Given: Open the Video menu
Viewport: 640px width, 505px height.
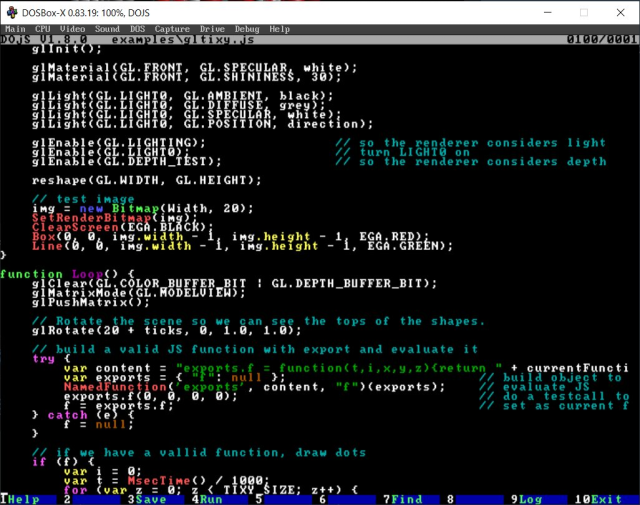Looking at the screenshot, I should 74,29.
